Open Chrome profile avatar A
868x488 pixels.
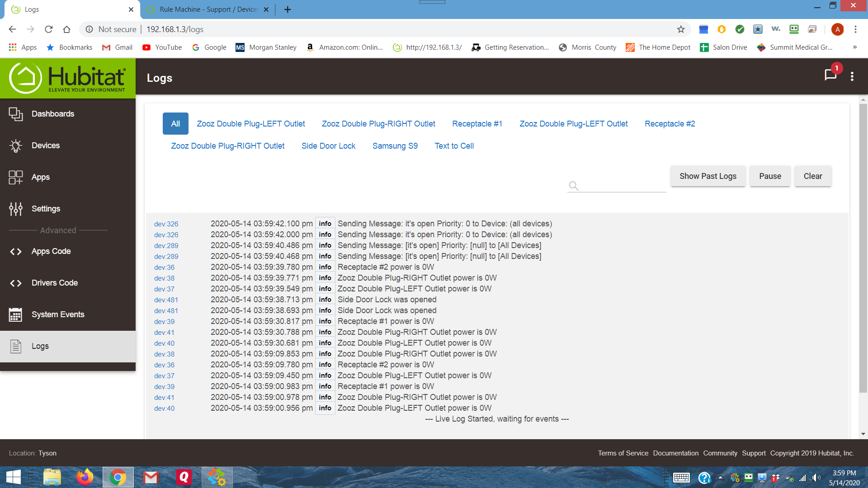click(x=837, y=29)
